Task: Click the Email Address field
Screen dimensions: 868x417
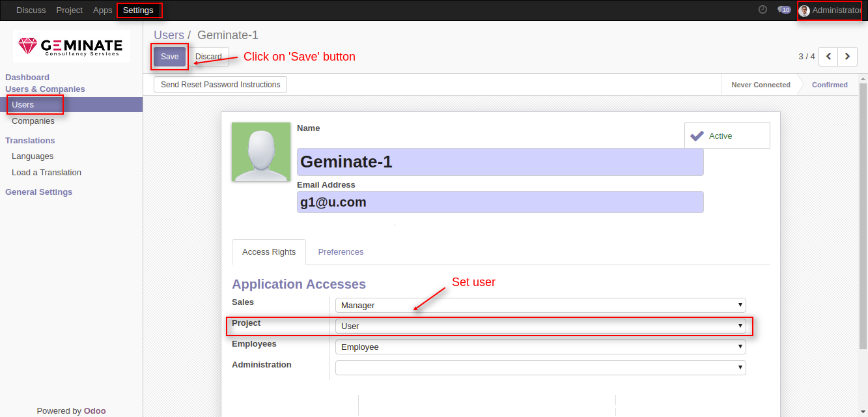Action: [x=500, y=202]
